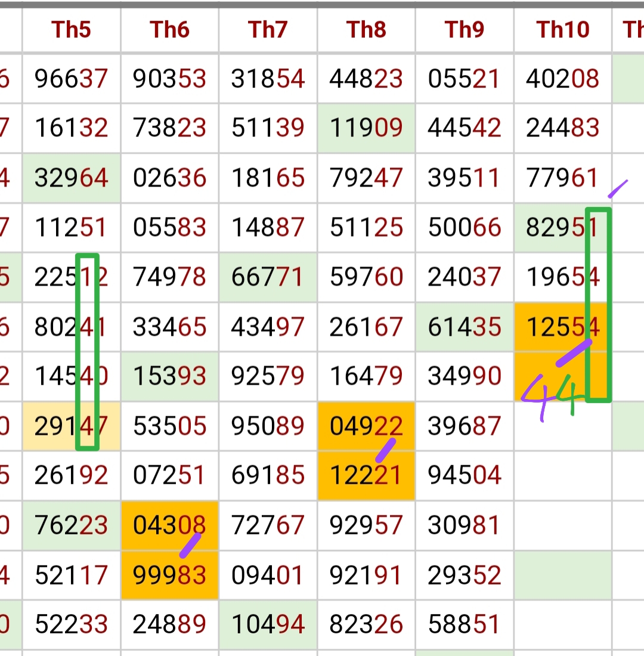The width and height of the screenshot is (644, 656).
Task: Select the green-shaded 76223 cell
Action: click(x=71, y=525)
